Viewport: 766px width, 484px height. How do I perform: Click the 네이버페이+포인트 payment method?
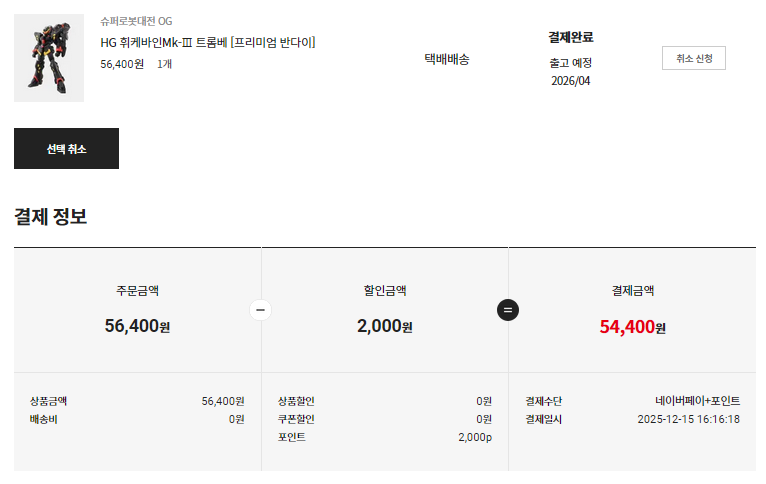point(697,401)
